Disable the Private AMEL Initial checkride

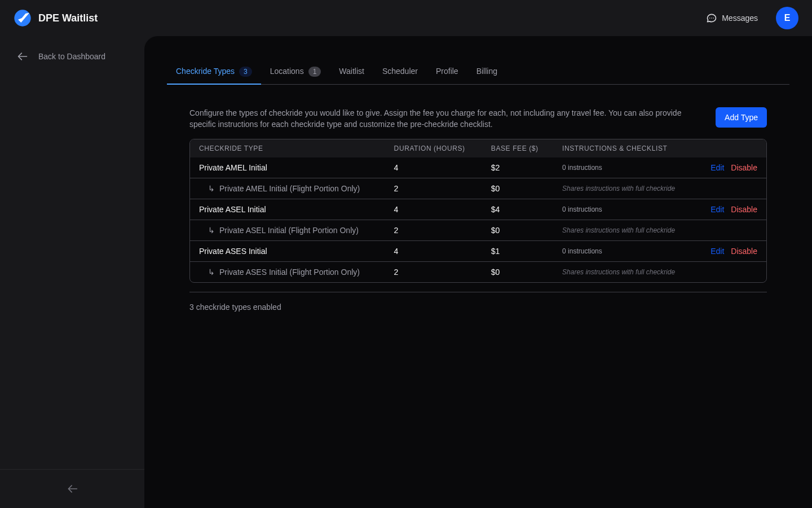click(x=744, y=168)
